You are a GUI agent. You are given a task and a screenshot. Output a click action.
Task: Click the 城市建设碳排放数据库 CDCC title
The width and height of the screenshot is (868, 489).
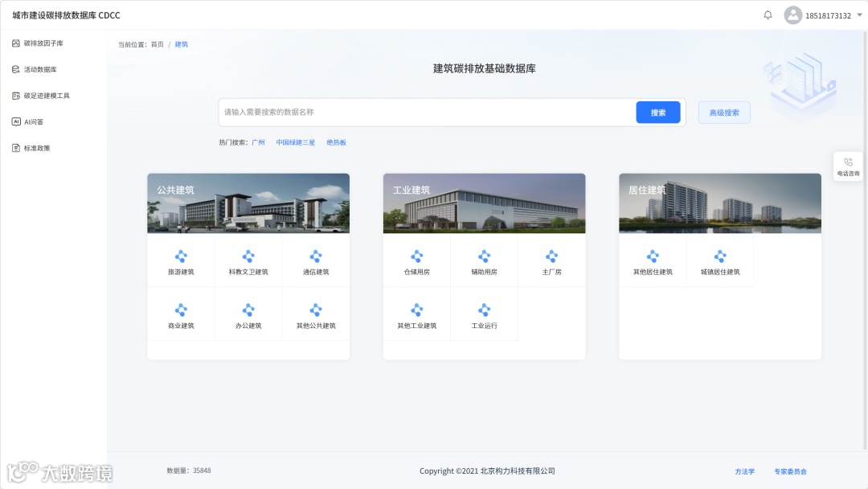66,15
